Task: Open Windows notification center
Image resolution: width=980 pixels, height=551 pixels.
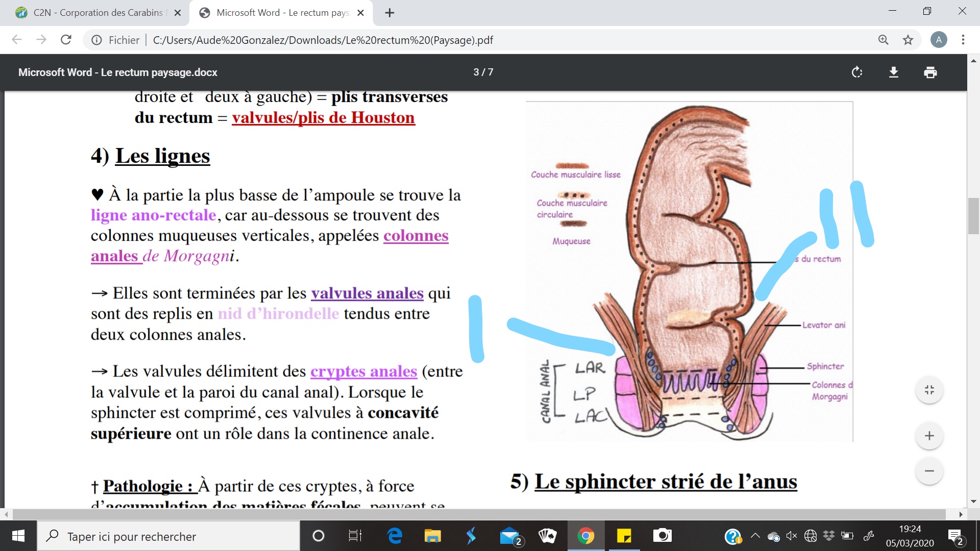Action: 954,536
